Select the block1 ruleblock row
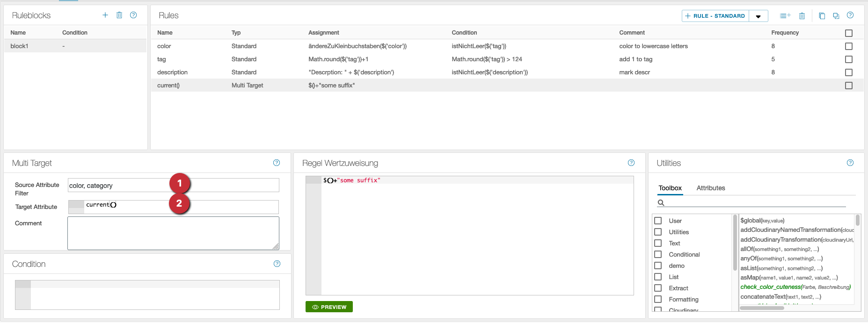Viewport: 868px width, 323px height. (x=75, y=46)
